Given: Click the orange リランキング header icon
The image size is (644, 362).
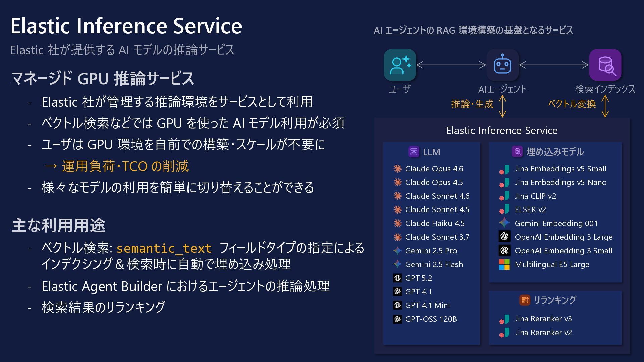Looking at the screenshot, I should (x=525, y=300).
